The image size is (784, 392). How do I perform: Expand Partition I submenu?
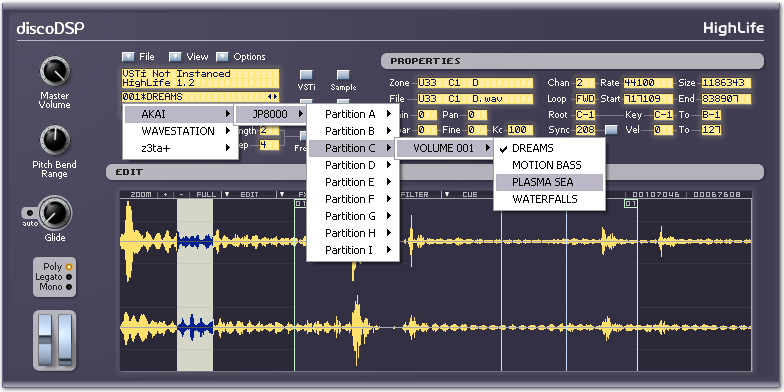pyautogui.click(x=352, y=250)
